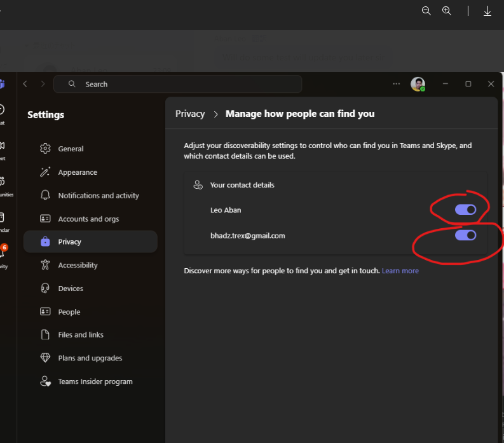Toggle discoverability for bhadz.trex@gmail.com
Screen dimensions: 504x443
click(465, 235)
